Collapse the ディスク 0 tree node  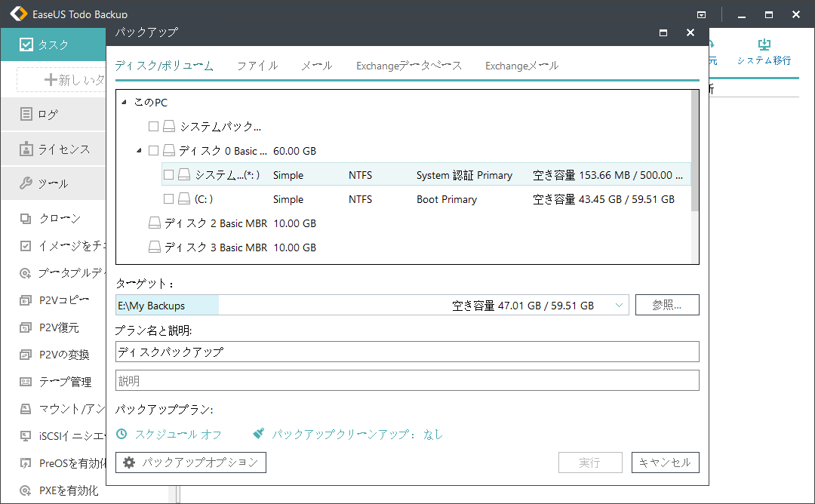point(139,151)
